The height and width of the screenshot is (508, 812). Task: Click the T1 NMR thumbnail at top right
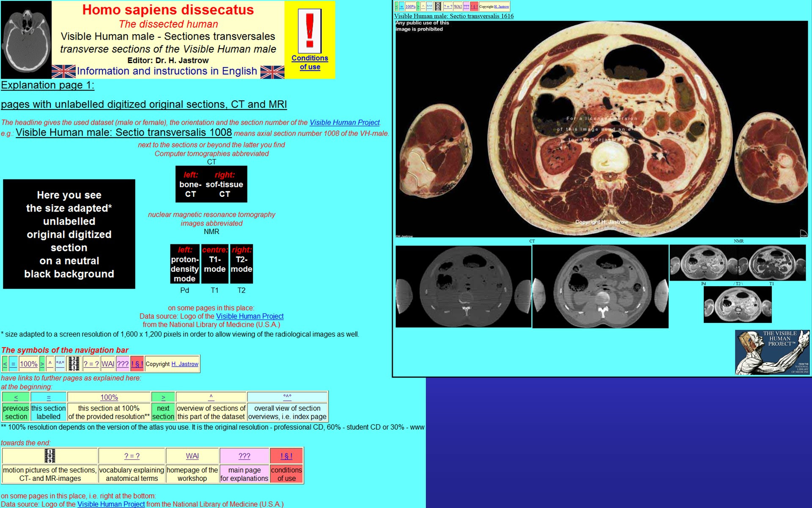pyautogui.click(x=772, y=263)
